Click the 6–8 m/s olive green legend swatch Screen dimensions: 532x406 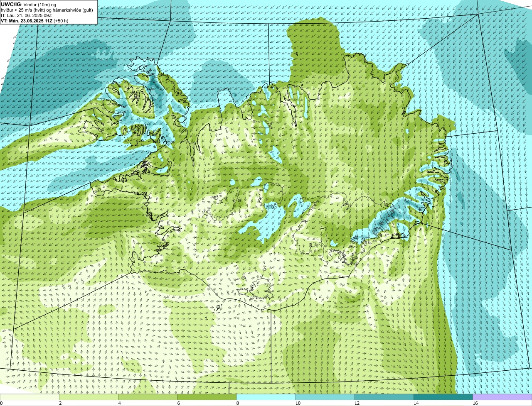[207, 397]
